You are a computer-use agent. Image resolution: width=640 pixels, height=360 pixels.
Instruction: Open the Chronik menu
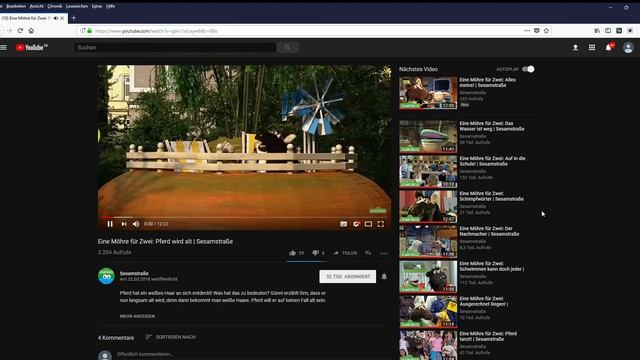click(x=55, y=6)
